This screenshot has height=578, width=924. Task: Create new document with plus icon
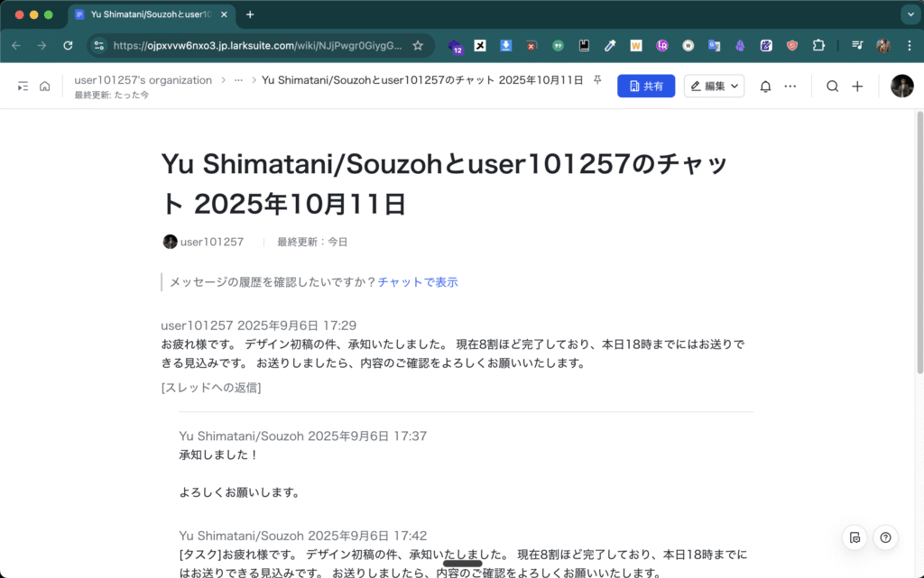click(857, 87)
